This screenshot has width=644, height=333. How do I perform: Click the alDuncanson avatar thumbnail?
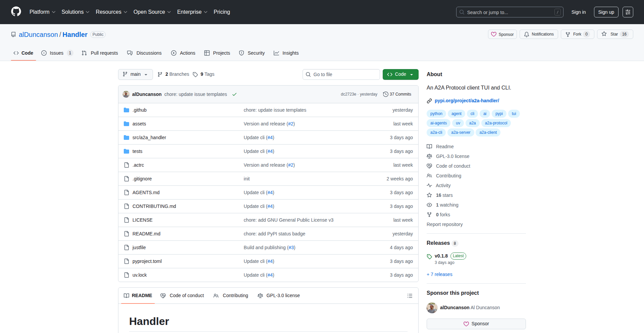[x=126, y=94]
